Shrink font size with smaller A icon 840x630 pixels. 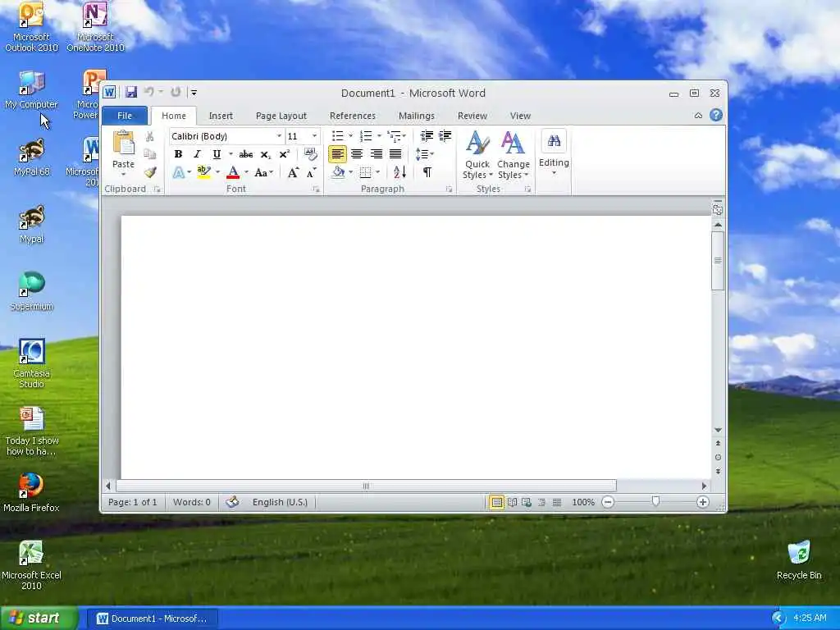311,172
